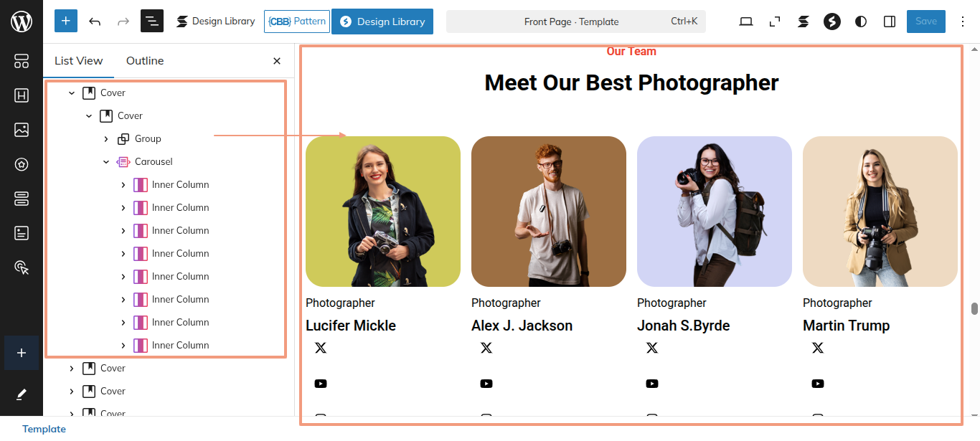Toggle the List View document overview button
The height and width of the screenshot is (441, 980).
[x=152, y=22]
